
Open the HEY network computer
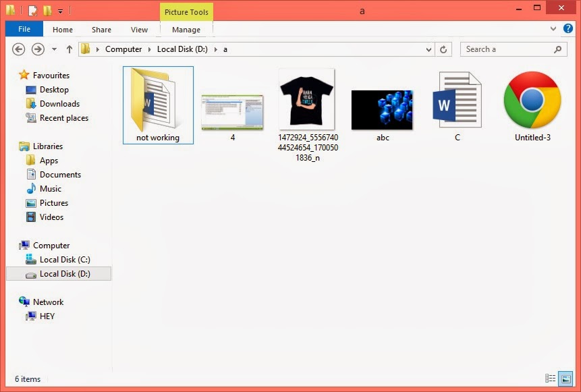pyautogui.click(x=46, y=316)
